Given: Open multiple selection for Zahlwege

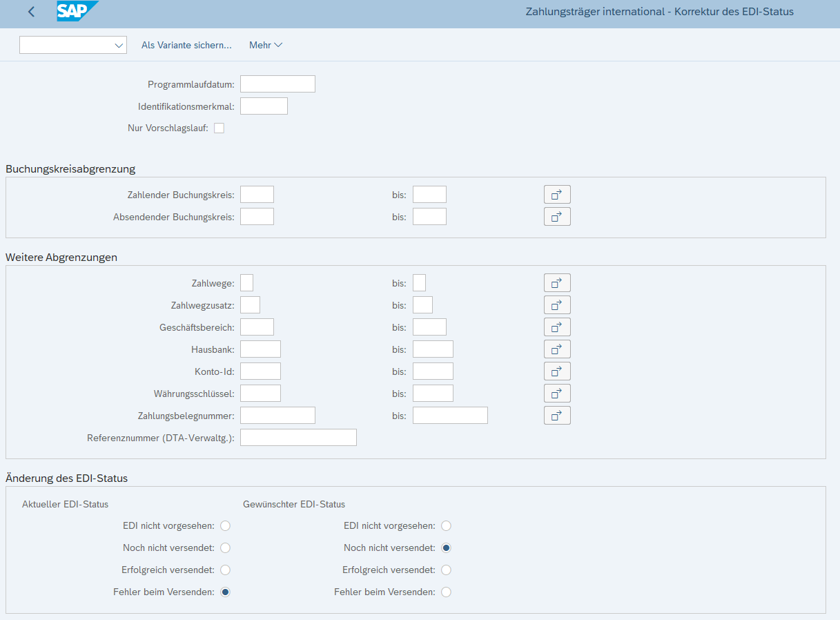Looking at the screenshot, I should [557, 283].
